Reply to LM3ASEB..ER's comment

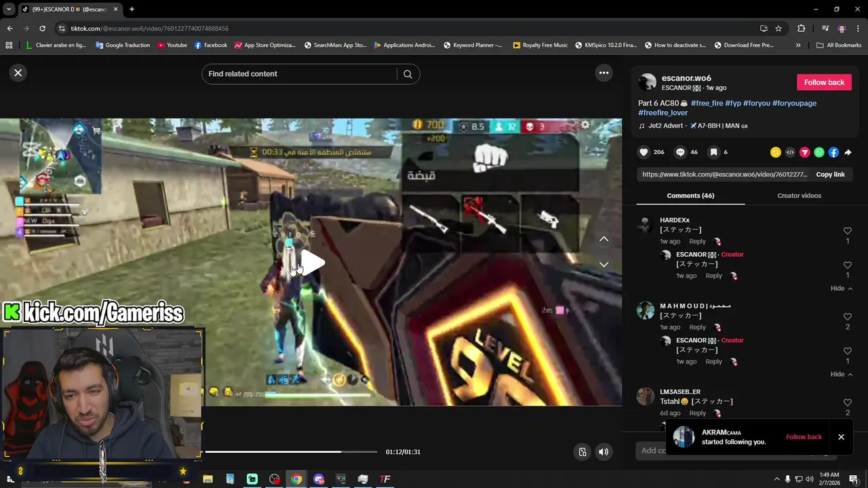pyautogui.click(x=697, y=413)
